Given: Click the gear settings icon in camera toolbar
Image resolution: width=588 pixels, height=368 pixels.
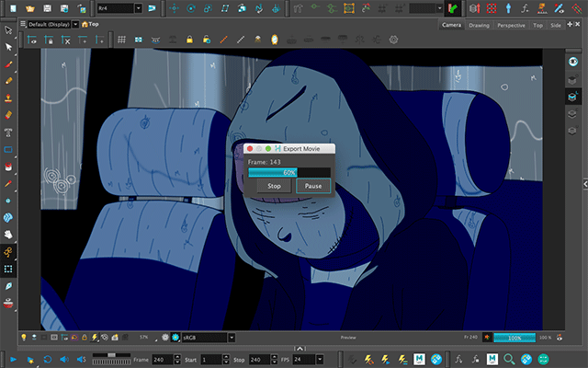Looking at the screenshot, I should (393, 40).
